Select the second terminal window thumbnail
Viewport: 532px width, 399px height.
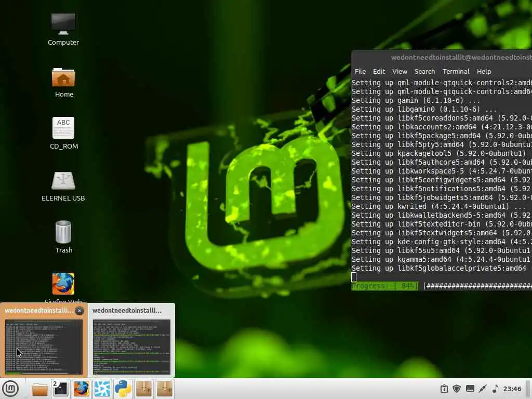[x=131, y=347]
